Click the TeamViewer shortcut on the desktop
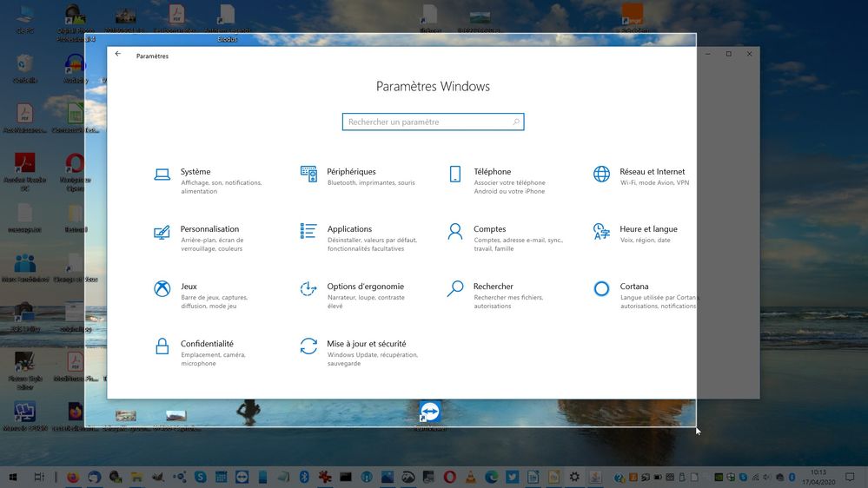Image resolution: width=868 pixels, height=488 pixels. pos(429,412)
